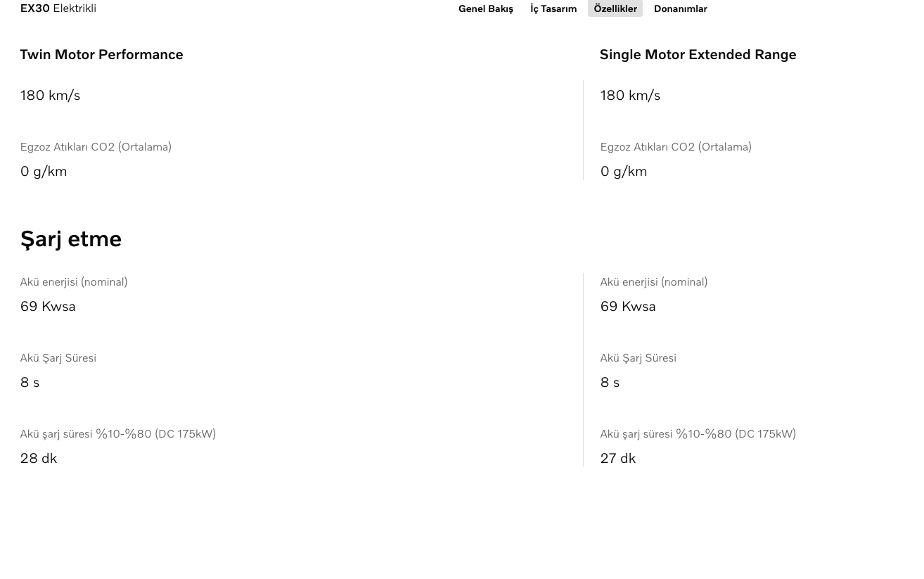The image size is (924, 579).
Task: Click Twin Motor's 69 Kwsa battery value
Action: (x=48, y=306)
